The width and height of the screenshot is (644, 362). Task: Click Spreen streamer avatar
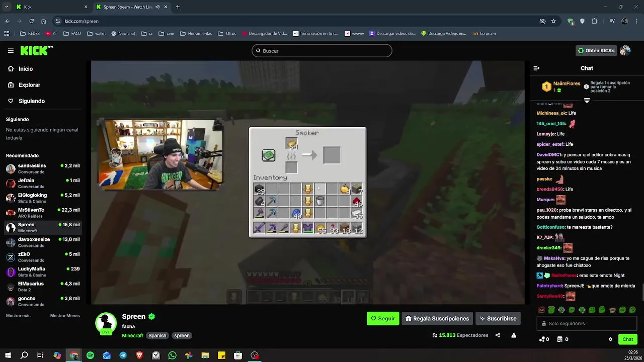[x=106, y=323]
